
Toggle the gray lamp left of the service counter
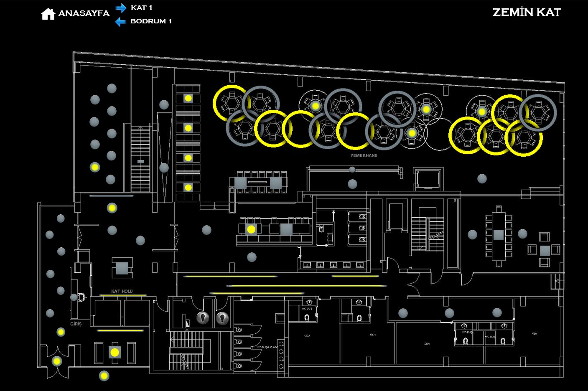click(x=206, y=229)
